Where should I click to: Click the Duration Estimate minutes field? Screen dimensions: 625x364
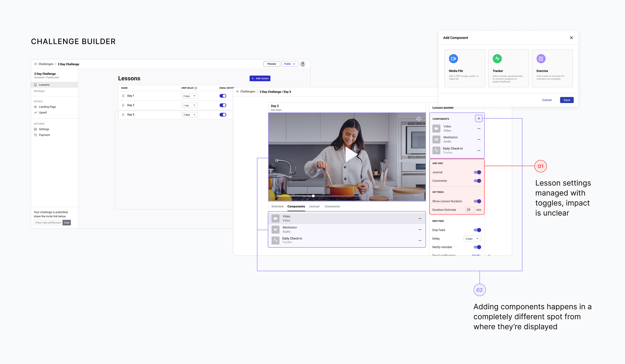(x=470, y=210)
